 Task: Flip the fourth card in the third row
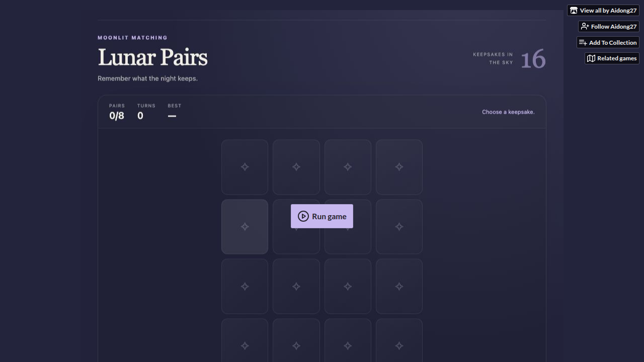[399, 287]
